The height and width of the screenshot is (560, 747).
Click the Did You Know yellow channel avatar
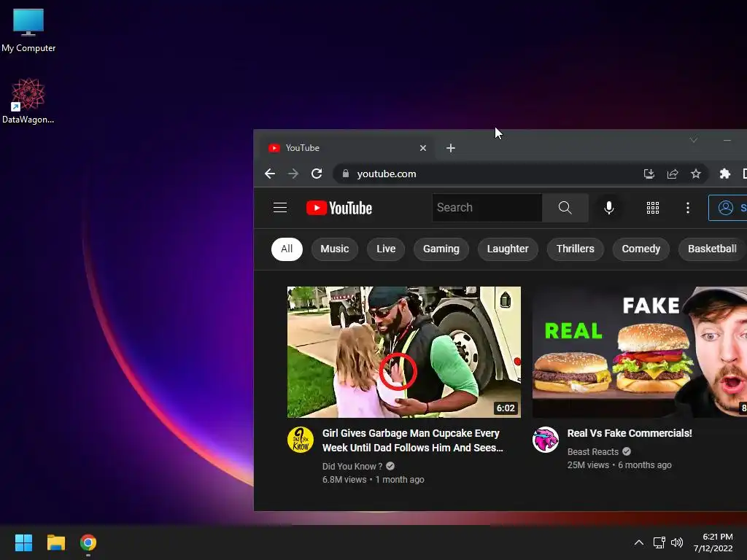[x=301, y=440]
